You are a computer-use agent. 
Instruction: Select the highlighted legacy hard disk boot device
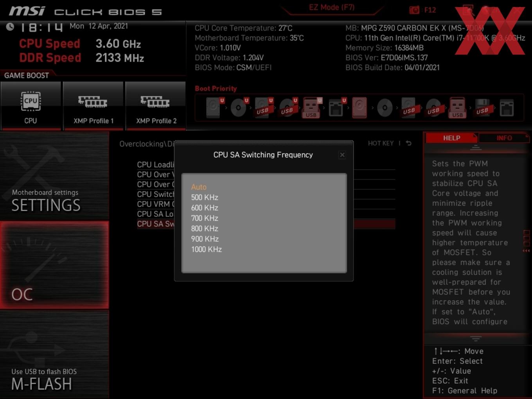tap(359, 108)
